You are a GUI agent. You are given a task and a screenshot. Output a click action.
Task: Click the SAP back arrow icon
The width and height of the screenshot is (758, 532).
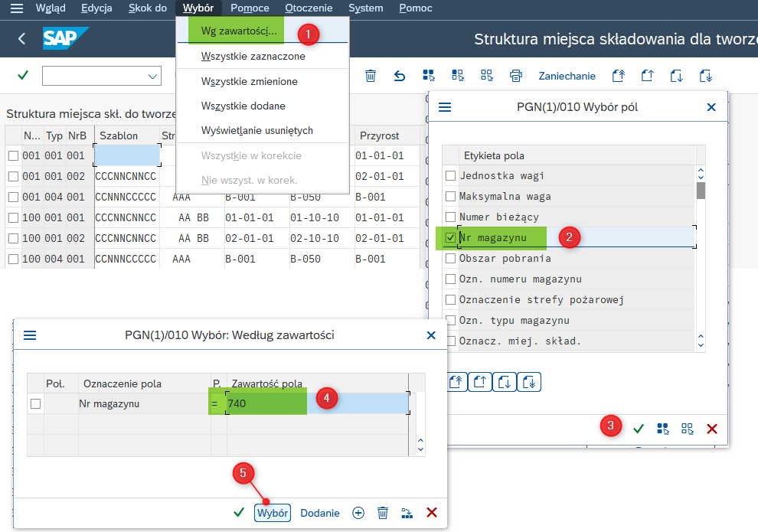[21, 38]
